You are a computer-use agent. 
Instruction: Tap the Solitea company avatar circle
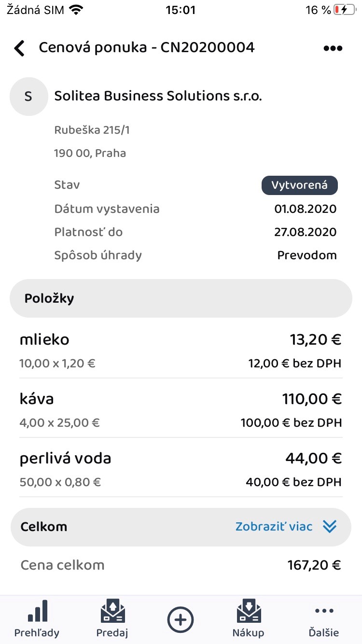click(28, 97)
